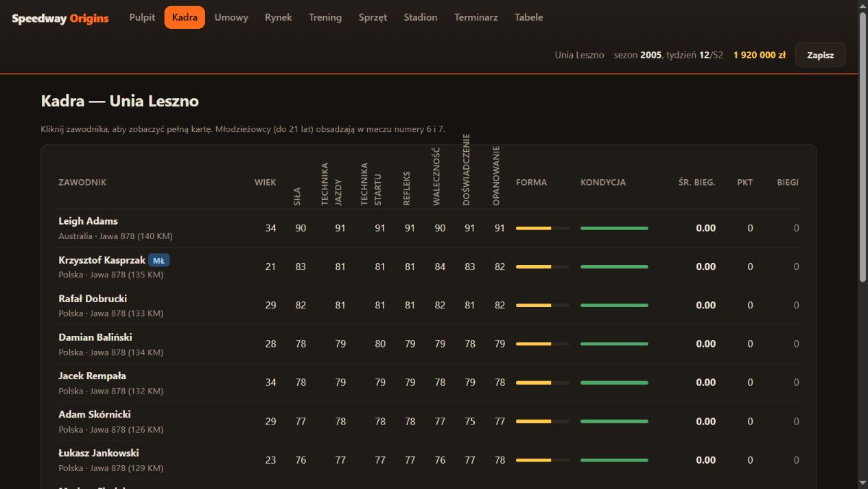868x489 pixels.
Task: Click the Kadra — Unia Leszno heading
Action: [120, 101]
